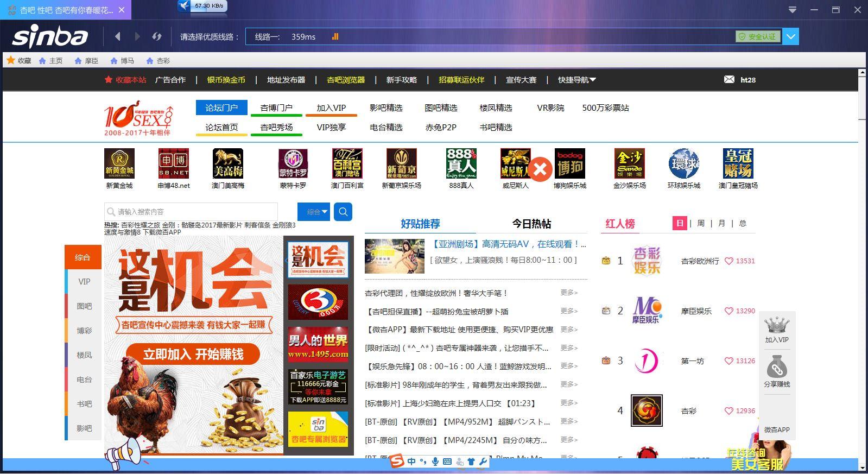868x474 pixels.
Task: Open the 摩臣 bookmark
Action: tap(86, 61)
